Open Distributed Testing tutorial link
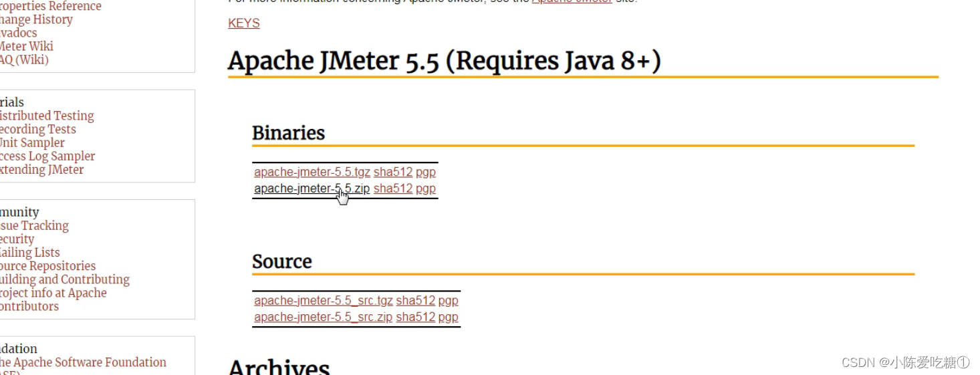 pyautogui.click(x=47, y=116)
